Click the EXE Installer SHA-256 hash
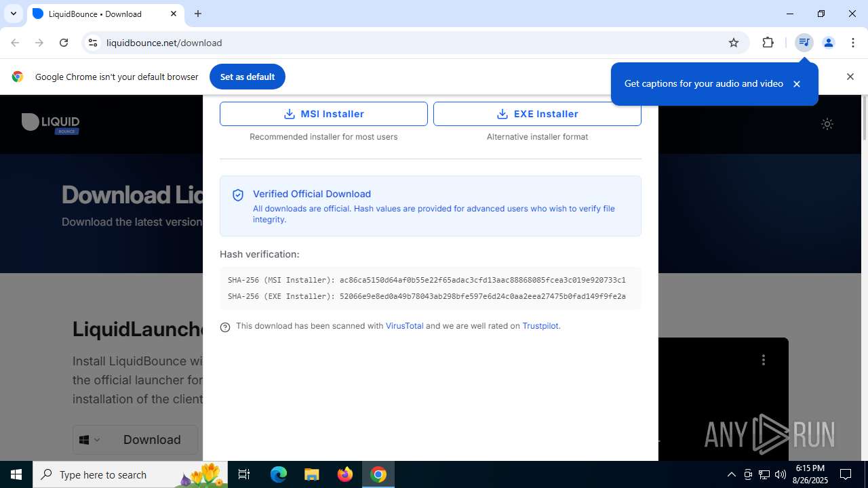868x488 pixels. [482, 296]
